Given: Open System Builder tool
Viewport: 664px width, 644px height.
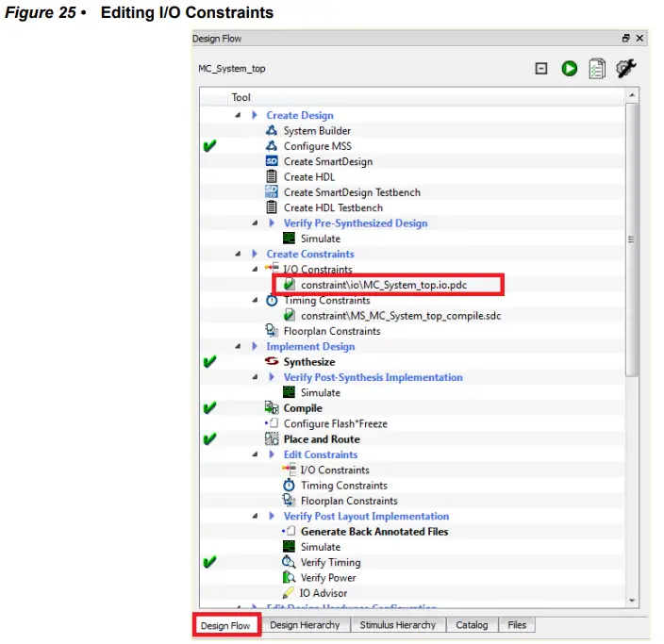Looking at the screenshot, I should [317, 131].
